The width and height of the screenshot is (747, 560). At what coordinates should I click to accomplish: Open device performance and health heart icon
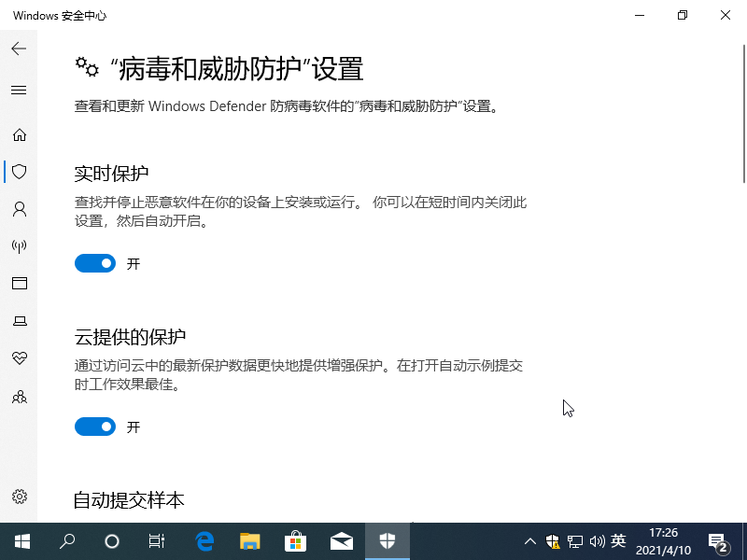tap(19, 358)
